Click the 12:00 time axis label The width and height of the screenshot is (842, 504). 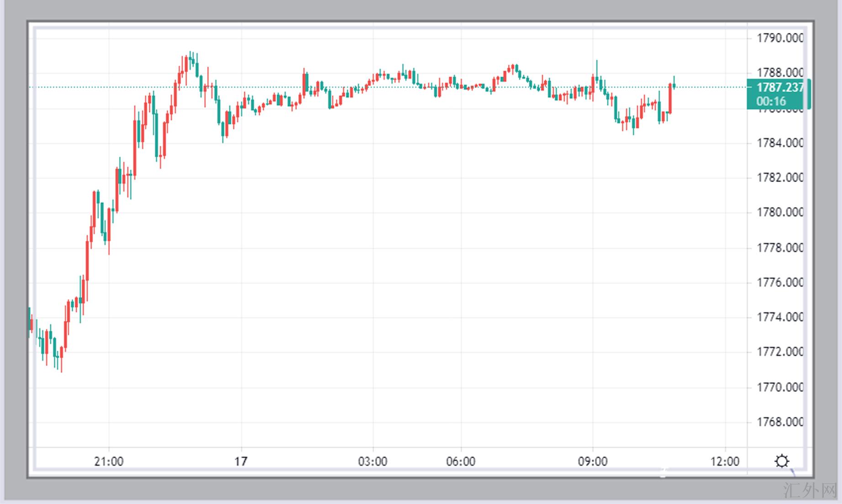coord(725,462)
